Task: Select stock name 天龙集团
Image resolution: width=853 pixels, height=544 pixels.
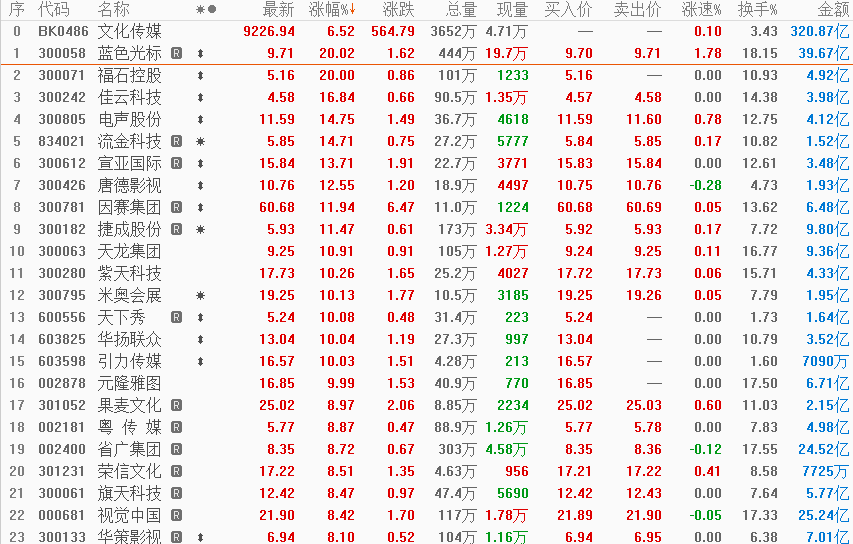Action: 129,251
